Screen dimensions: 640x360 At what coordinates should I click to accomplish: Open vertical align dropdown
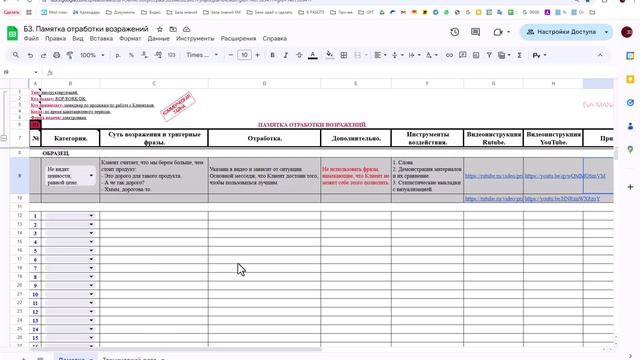click(397, 55)
